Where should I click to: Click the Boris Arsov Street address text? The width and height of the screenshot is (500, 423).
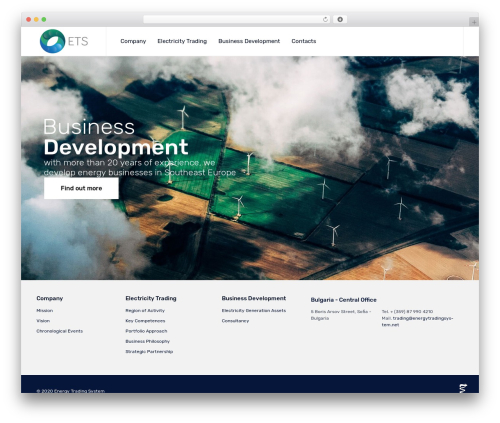341,315
